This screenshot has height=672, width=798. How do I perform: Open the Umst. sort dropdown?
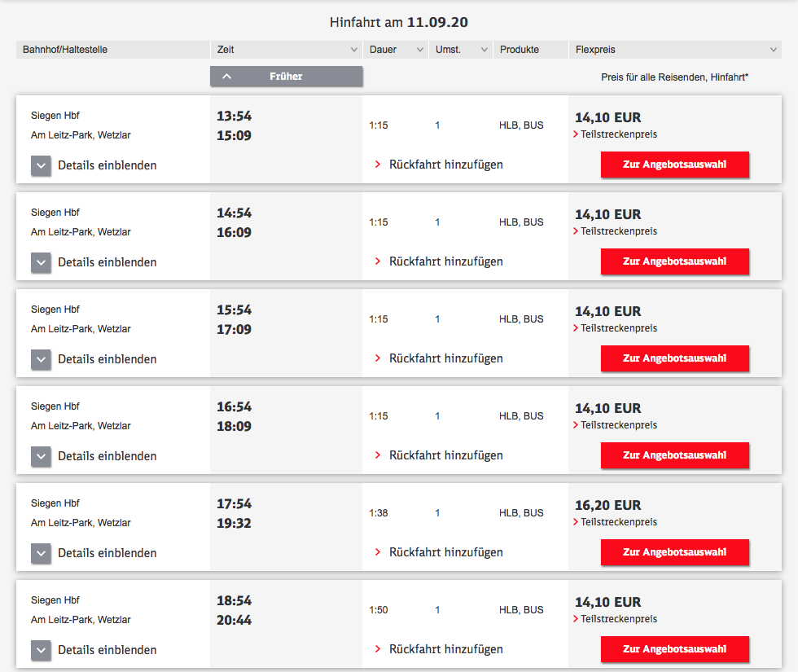tap(485, 50)
